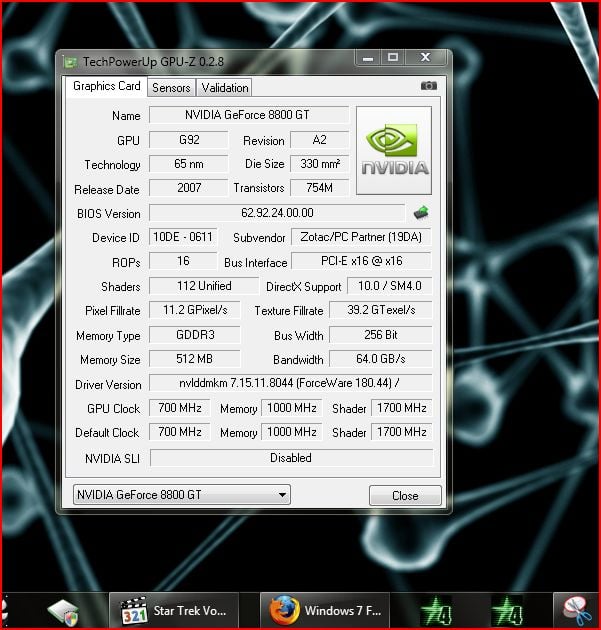Click the Transistors value 754M
Viewport: 601px width, 630px height.
click(319, 188)
